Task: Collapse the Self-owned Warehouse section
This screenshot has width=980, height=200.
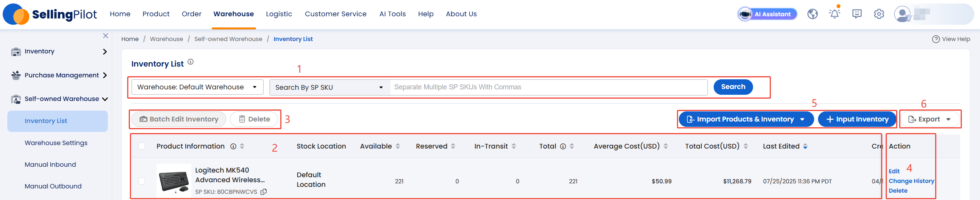Action: (105, 99)
